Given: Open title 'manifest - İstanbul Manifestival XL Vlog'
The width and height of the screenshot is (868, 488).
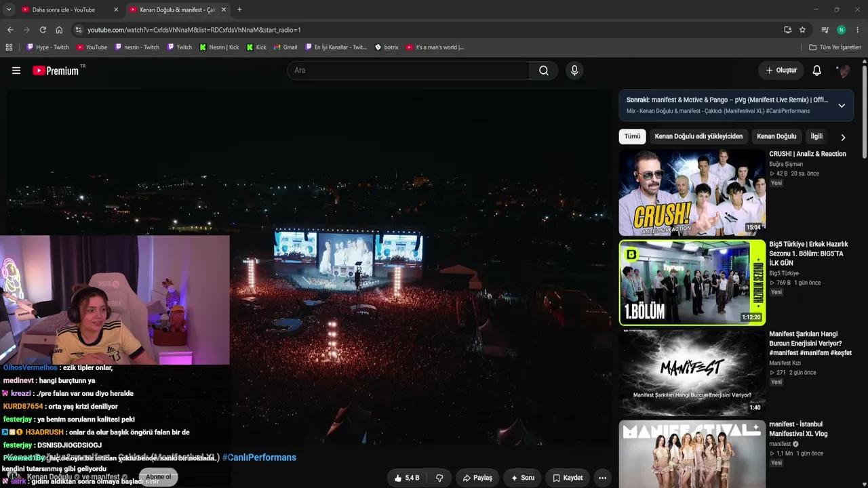Looking at the screenshot, I should coord(798,429).
